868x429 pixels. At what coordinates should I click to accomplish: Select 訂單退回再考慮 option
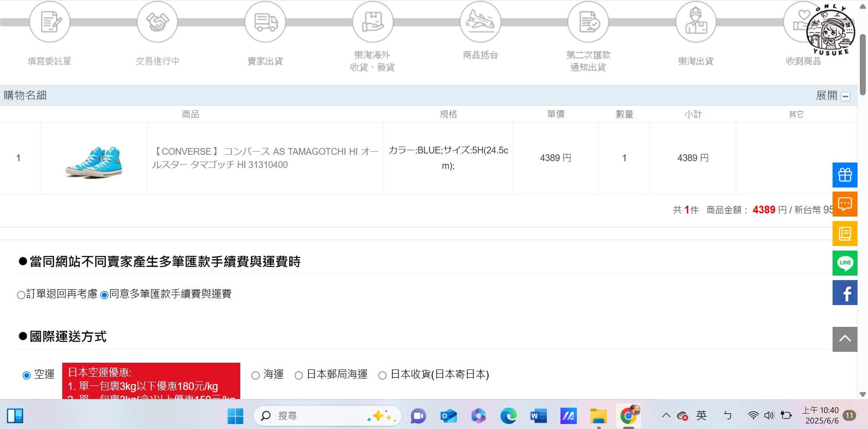[21, 295]
